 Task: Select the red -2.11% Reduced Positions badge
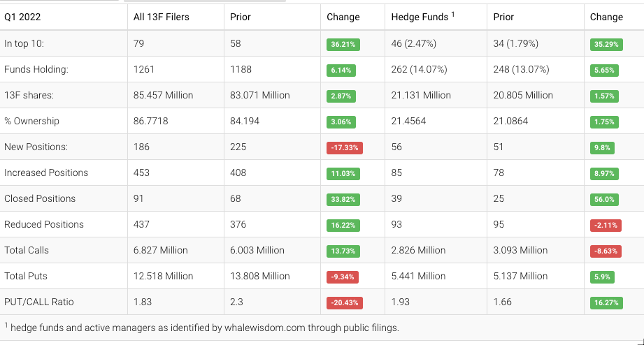point(605,225)
